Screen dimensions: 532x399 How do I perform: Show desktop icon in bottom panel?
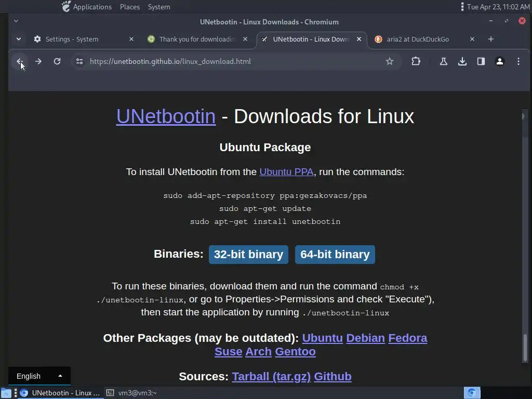5,393
